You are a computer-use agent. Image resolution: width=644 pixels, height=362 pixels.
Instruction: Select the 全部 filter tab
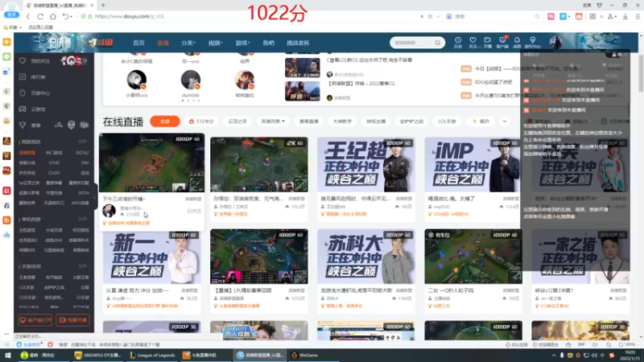click(165, 121)
